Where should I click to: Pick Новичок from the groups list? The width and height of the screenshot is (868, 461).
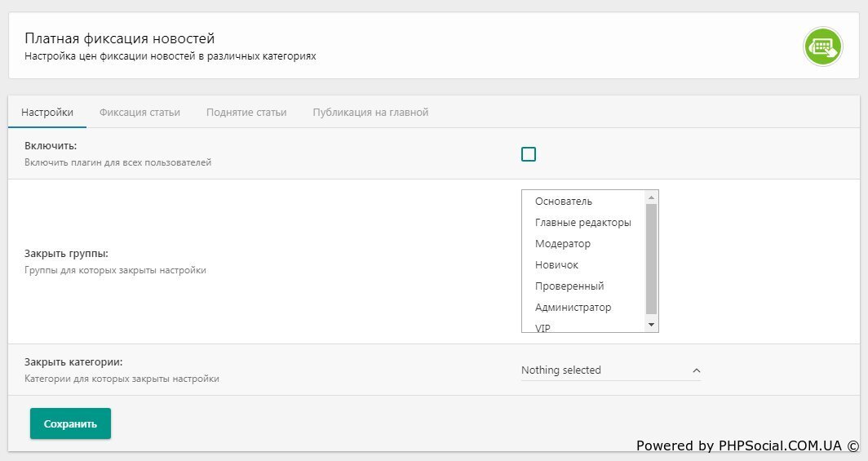[x=556, y=265]
